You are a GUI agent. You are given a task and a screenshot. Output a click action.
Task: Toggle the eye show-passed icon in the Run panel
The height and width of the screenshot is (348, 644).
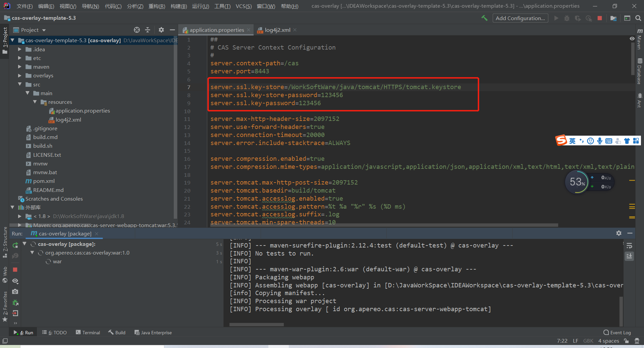15,281
